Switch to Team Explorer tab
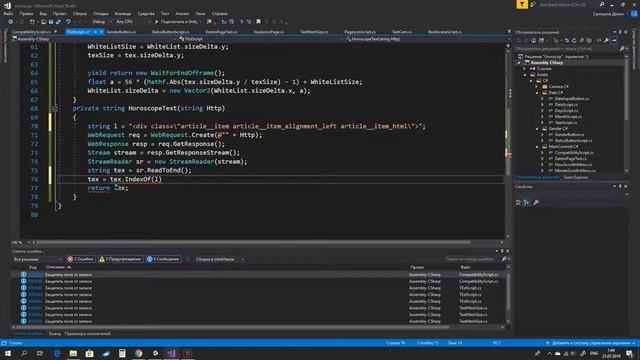 [576, 178]
